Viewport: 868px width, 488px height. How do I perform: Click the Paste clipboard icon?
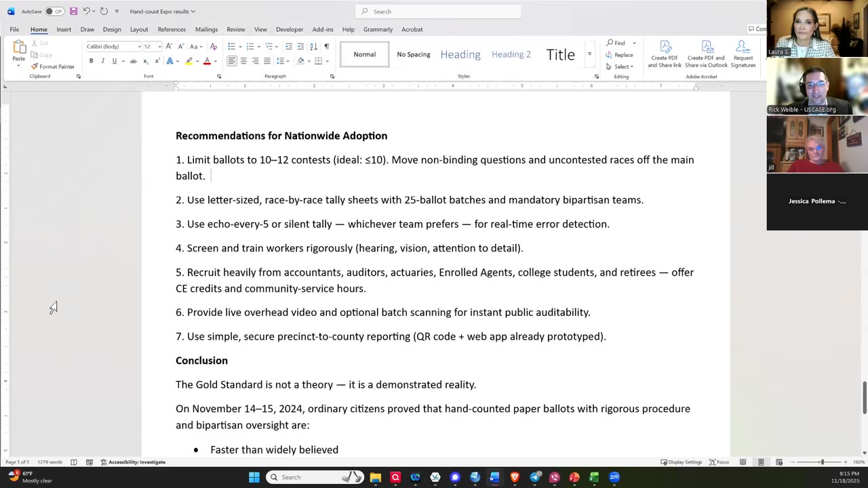point(18,47)
